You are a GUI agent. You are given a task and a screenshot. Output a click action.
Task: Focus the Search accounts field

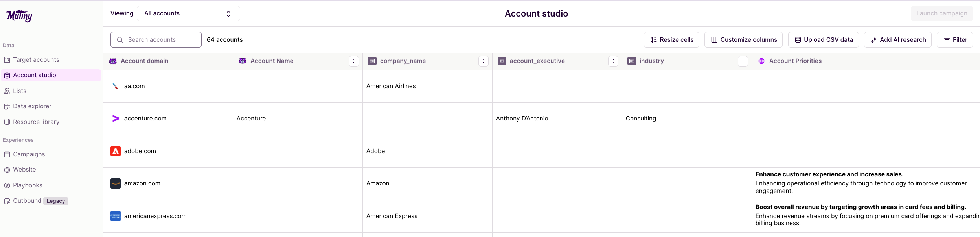[156, 40]
